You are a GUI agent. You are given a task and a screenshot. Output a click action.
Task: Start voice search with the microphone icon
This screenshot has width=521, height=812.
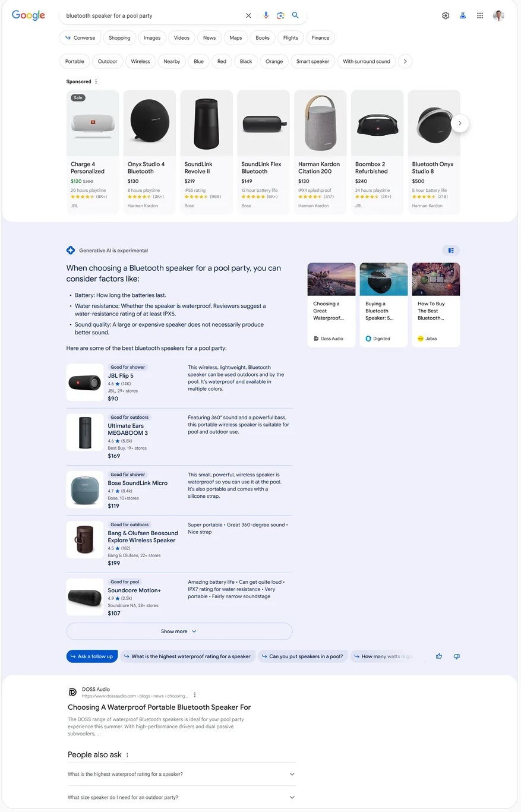[266, 15]
